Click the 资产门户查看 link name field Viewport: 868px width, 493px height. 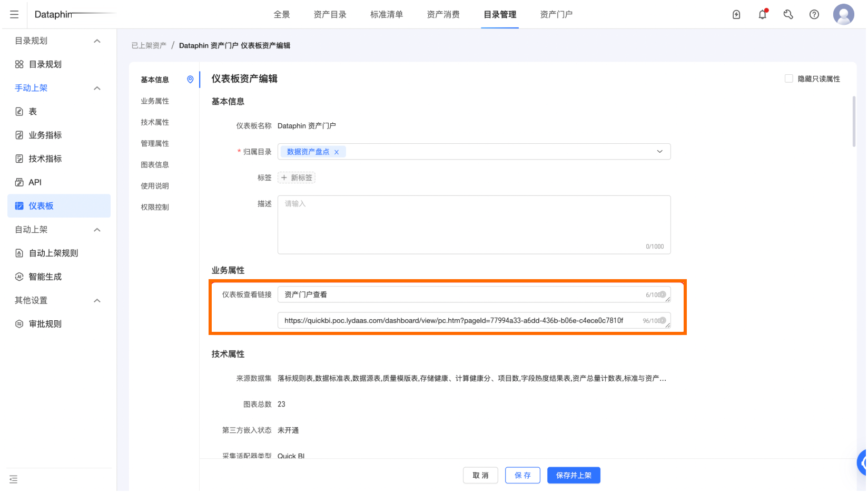[x=474, y=294]
